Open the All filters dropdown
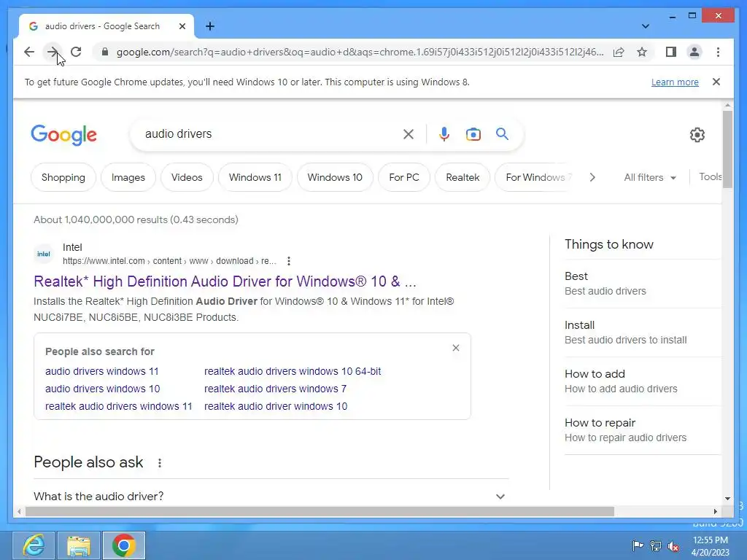This screenshot has width=747, height=560. point(650,177)
